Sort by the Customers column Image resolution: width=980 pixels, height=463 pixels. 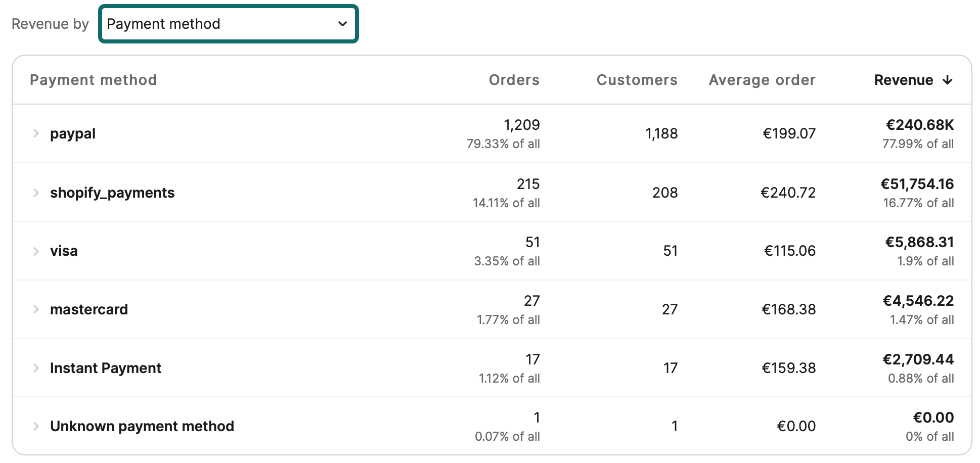pos(637,80)
